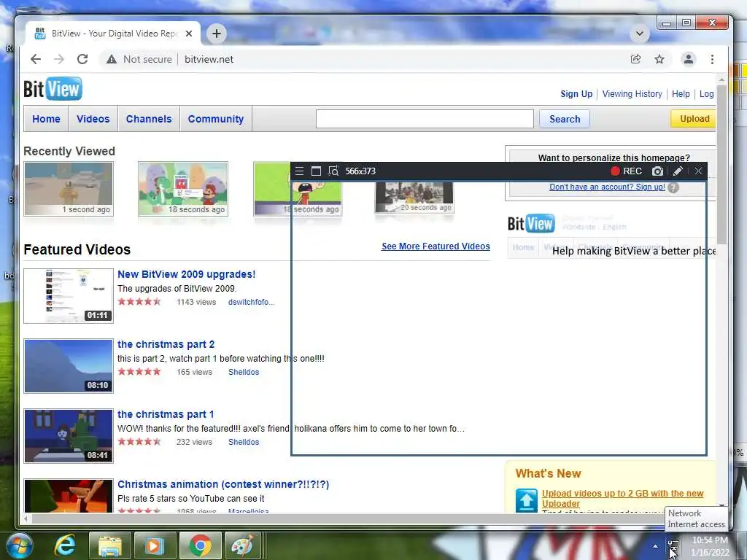Click the network tray icon
Screen dimensions: 747x560
point(673,545)
